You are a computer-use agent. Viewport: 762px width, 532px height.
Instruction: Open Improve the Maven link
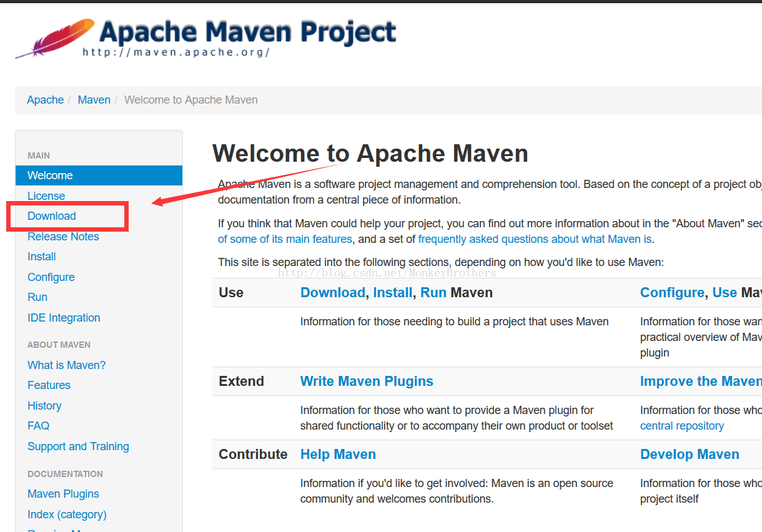point(701,382)
